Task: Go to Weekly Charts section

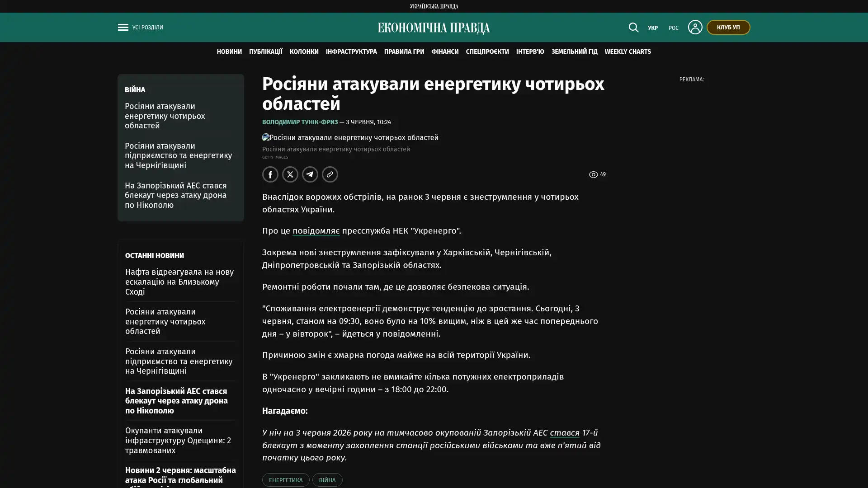Action: pyautogui.click(x=627, y=52)
